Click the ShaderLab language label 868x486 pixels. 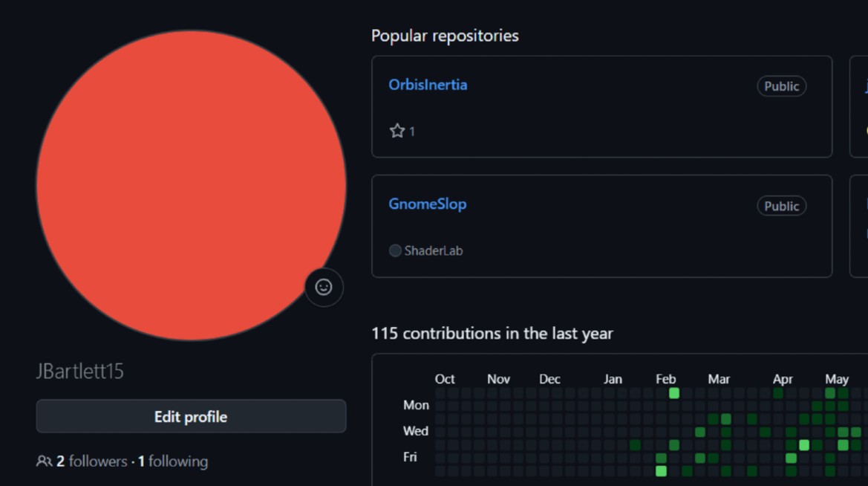(x=433, y=251)
